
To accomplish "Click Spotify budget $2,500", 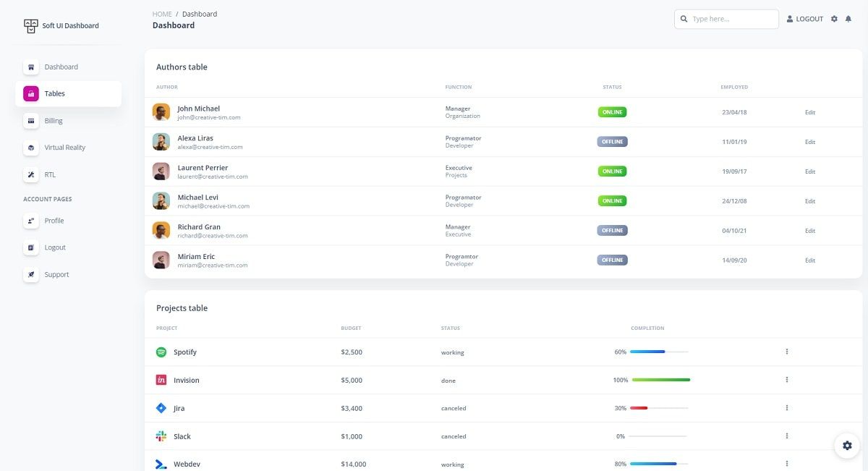I will click(x=352, y=352).
